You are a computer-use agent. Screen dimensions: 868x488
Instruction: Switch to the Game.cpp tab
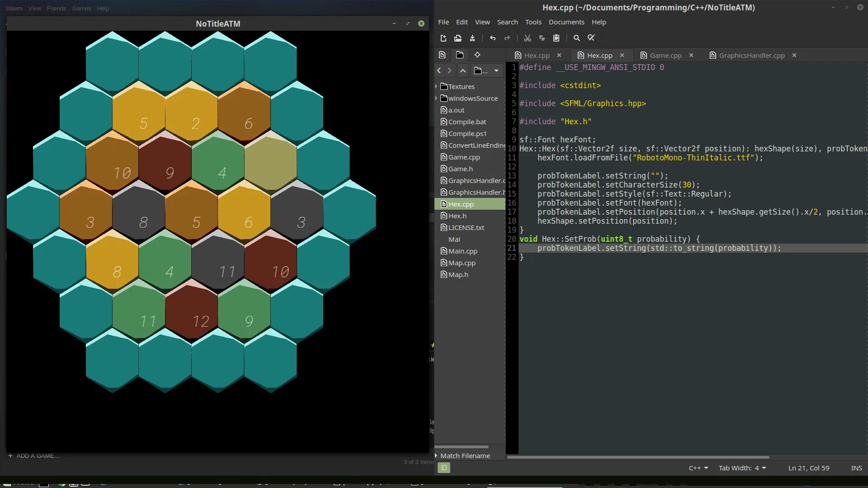click(665, 56)
